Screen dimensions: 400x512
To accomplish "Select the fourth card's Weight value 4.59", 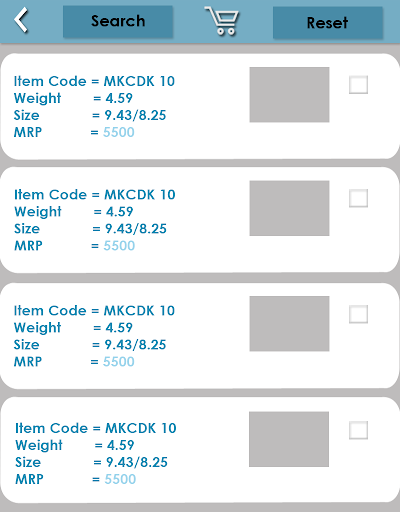I will [120, 445].
